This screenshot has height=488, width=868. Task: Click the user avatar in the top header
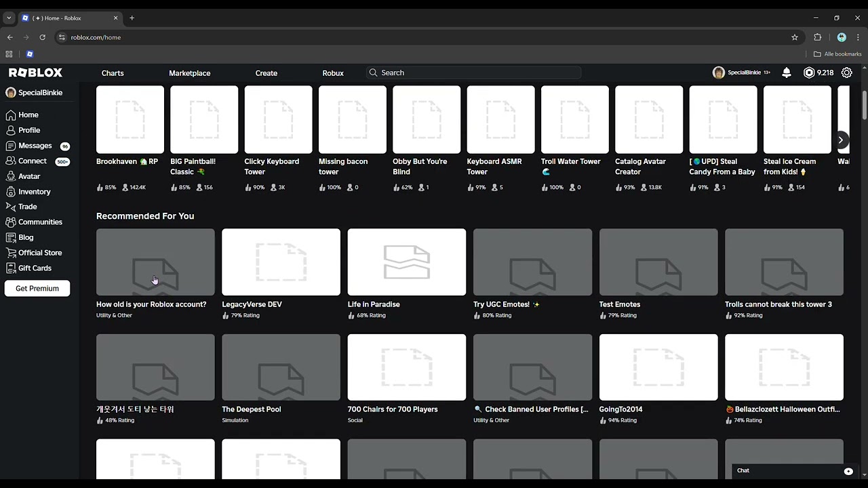[x=719, y=73]
